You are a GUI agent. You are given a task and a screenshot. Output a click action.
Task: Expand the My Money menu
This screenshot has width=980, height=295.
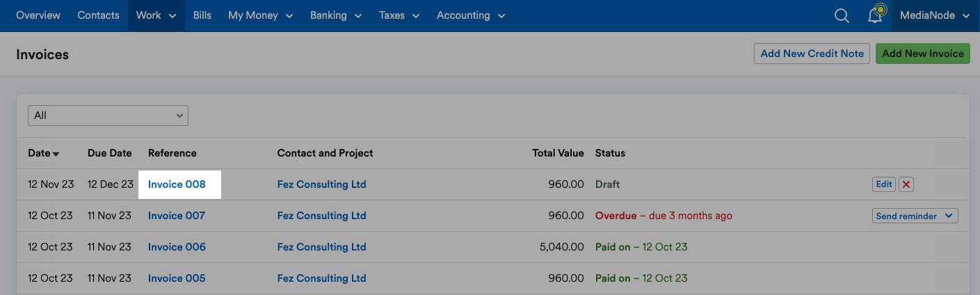point(260,15)
